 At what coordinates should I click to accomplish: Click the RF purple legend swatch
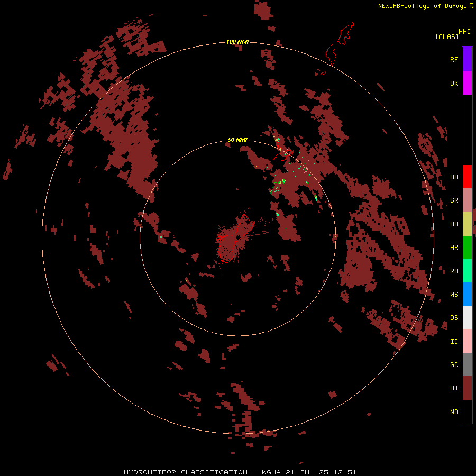coord(467,59)
